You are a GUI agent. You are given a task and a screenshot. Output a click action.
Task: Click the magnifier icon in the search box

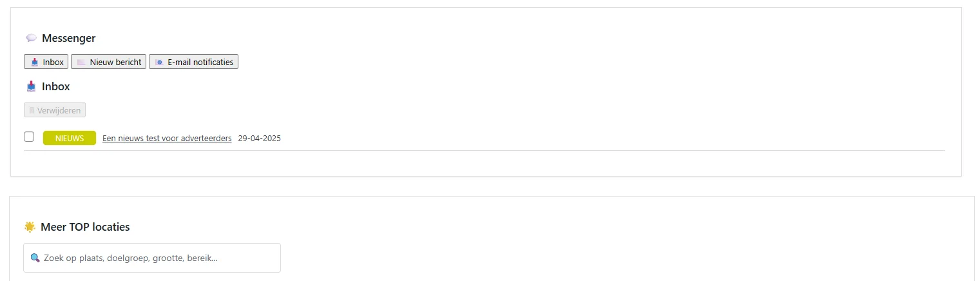point(35,258)
